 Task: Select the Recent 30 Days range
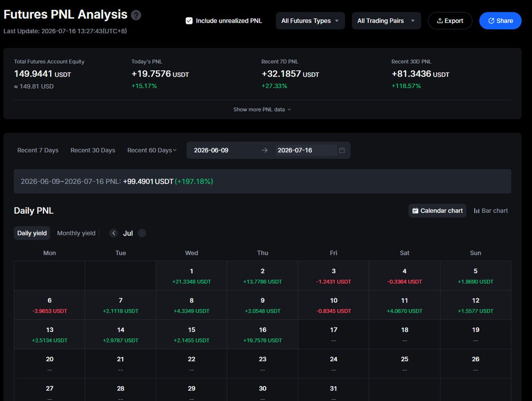pyautogui.click(x=93, y=150)
